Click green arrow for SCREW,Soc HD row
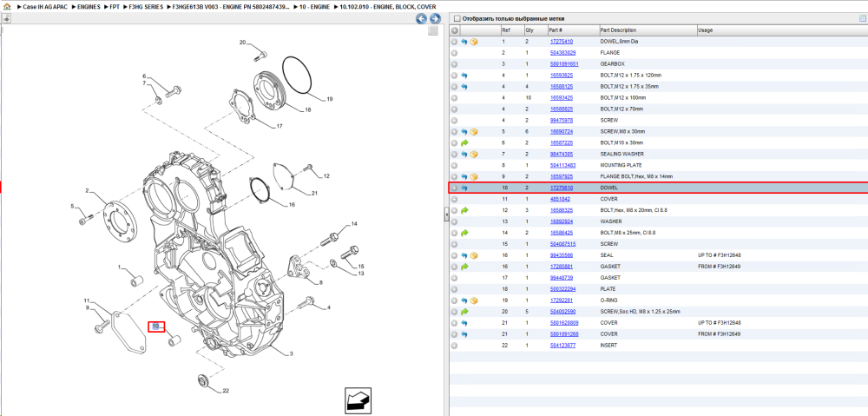Viewport: 868px width, 416px height. pos(464,312)
